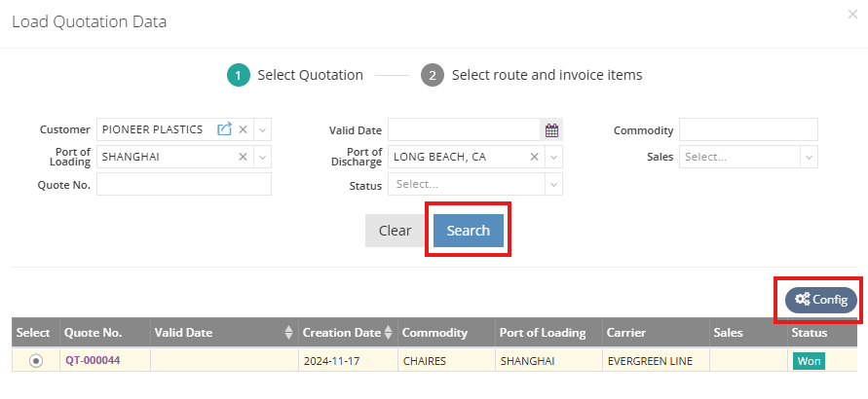Expand the Port of Loading dropdown
Image resolution: width=868 pixels, height=399 pixels.
point(263,157)
